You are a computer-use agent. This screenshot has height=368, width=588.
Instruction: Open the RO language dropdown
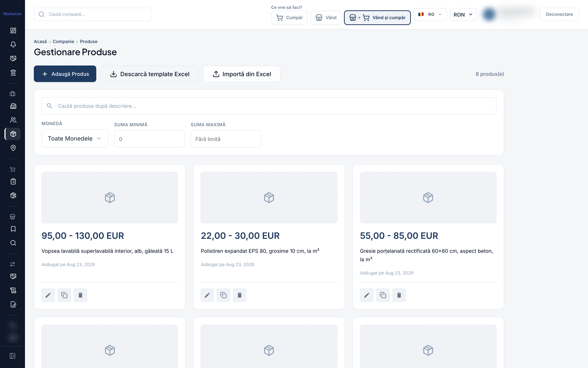pyautogui.click(x=430, y=14)
